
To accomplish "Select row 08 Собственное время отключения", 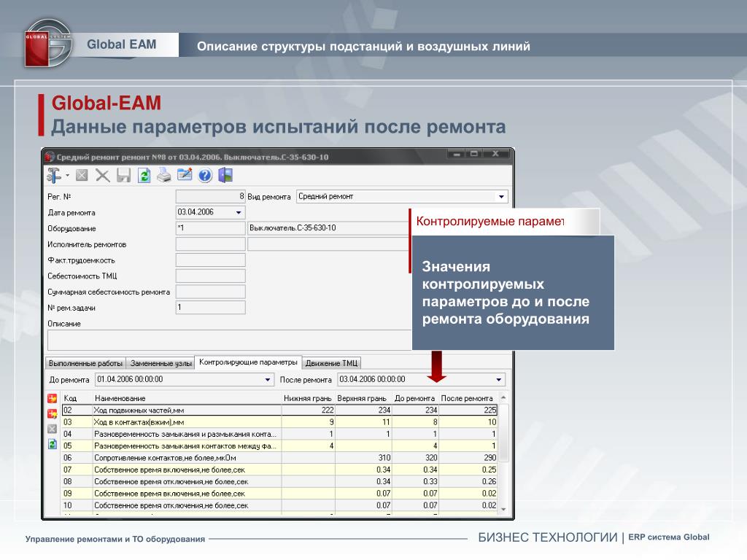I will pos(279,481).
